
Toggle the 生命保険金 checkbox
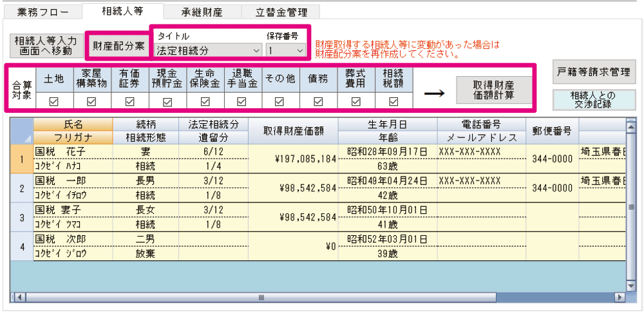(205, 101)
